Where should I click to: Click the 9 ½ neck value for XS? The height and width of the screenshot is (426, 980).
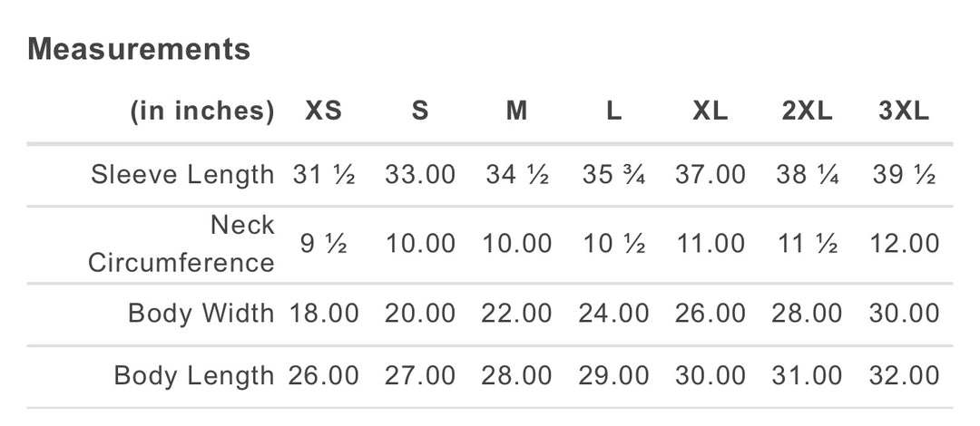point(324,244)
